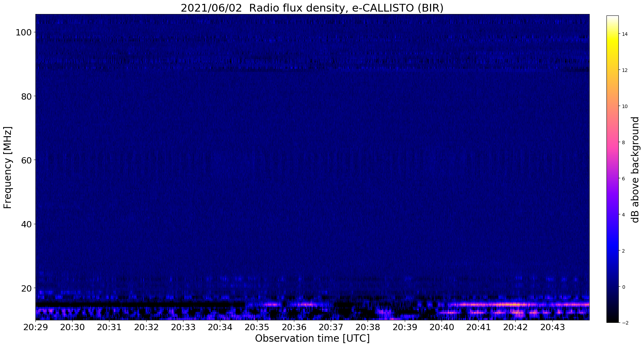Click the 20:40 time tick label

[x=442, y=327]
